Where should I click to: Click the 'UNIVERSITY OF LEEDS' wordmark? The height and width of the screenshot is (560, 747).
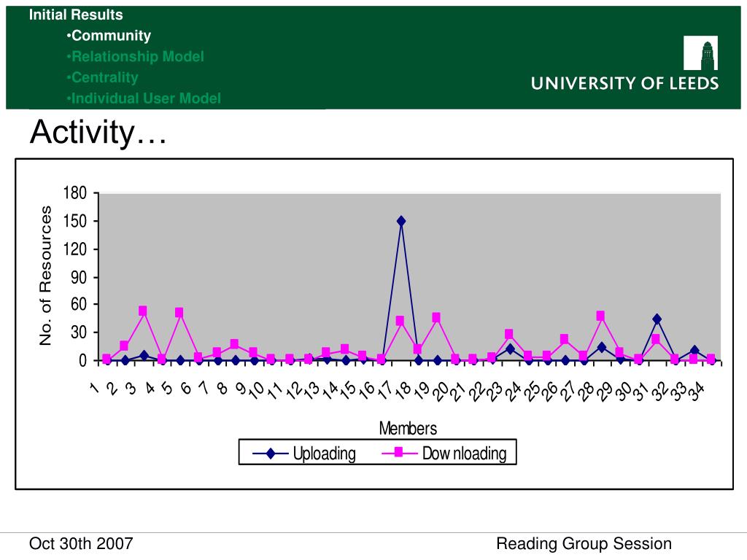624,83
